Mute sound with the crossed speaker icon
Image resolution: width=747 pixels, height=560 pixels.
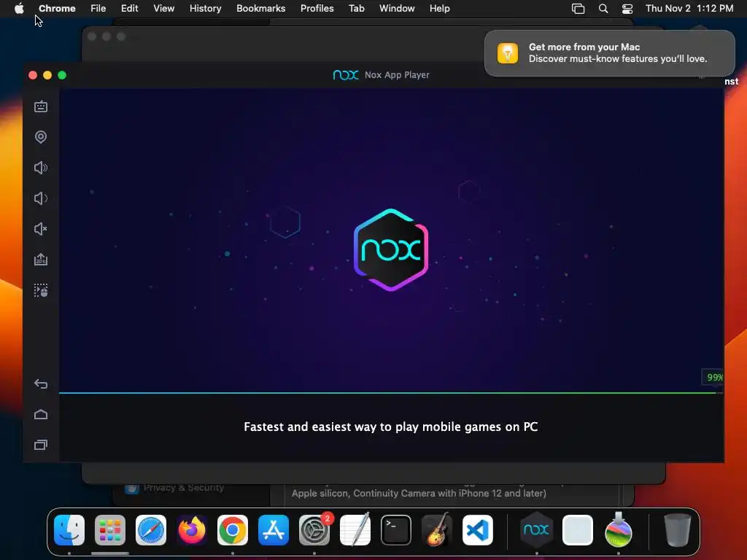click(x=41, y=229)
